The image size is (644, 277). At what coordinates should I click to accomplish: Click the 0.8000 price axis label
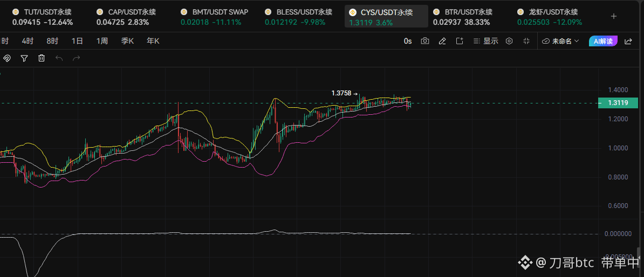tap(618, 177)
